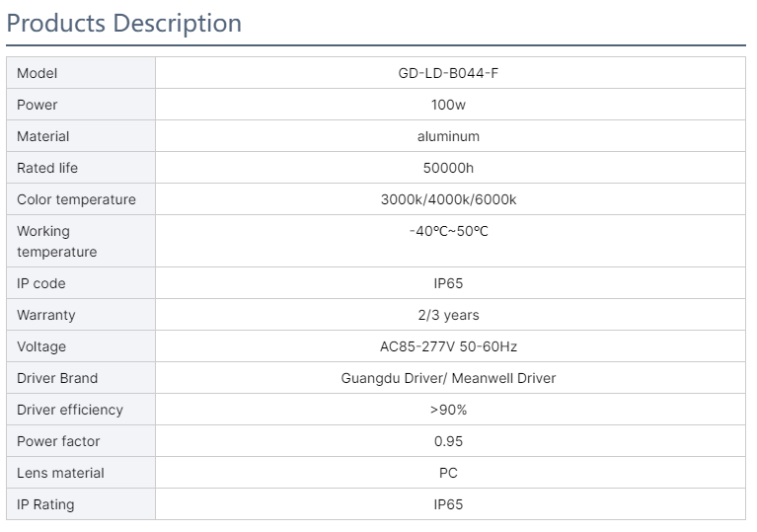Select the aluminum material value

[448, 136]
